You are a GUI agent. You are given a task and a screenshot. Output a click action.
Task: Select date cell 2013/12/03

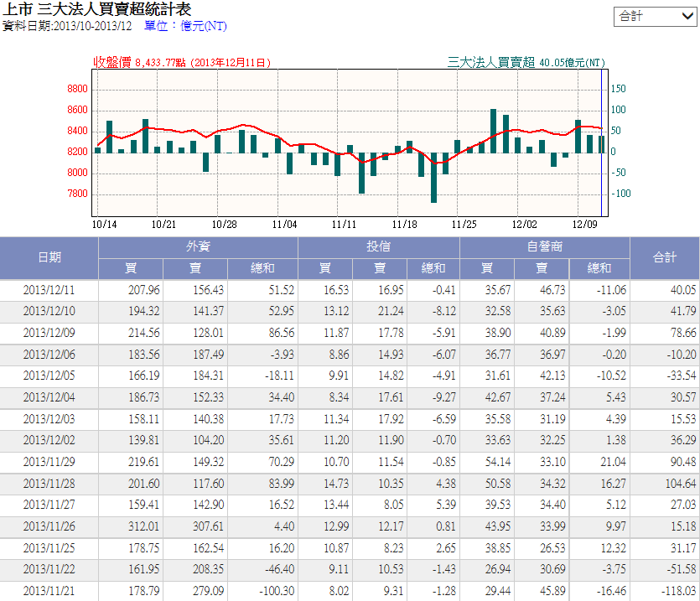[x=49, y=419]
